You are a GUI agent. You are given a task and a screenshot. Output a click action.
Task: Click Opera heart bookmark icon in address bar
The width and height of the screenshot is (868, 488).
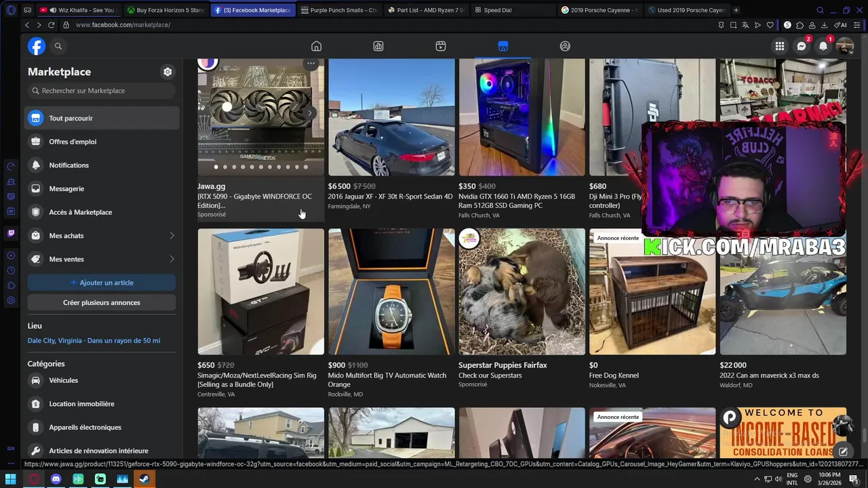pos(770,25)
